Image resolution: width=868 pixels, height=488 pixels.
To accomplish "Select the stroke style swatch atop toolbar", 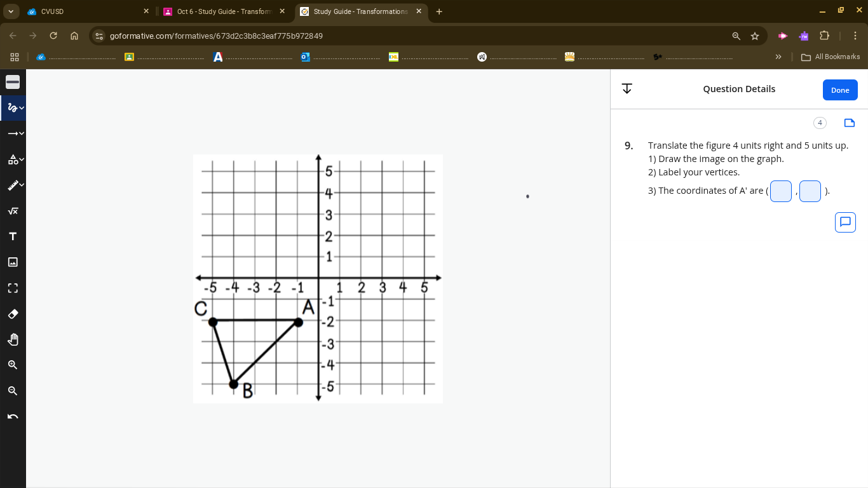I will coord(13,81).
